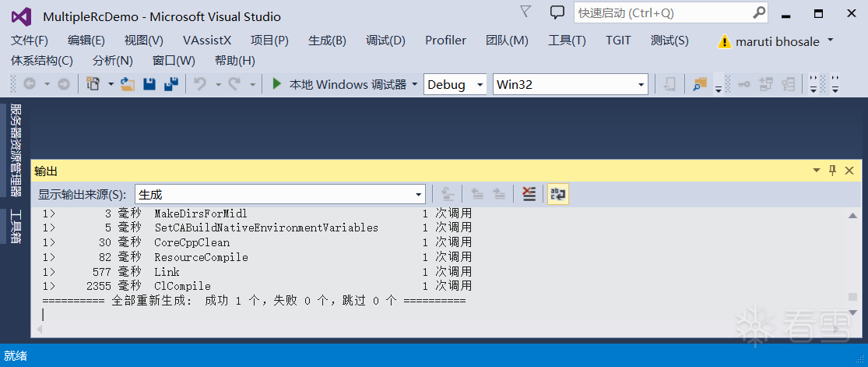
Task: Click the Clear All output icon
Action: click(529, 194)
